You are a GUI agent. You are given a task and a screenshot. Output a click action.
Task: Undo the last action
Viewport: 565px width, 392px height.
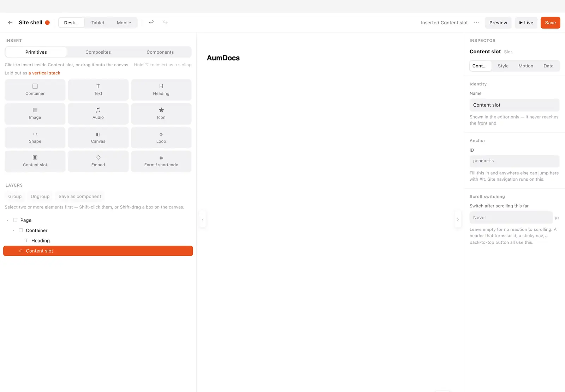pos(151,22)
